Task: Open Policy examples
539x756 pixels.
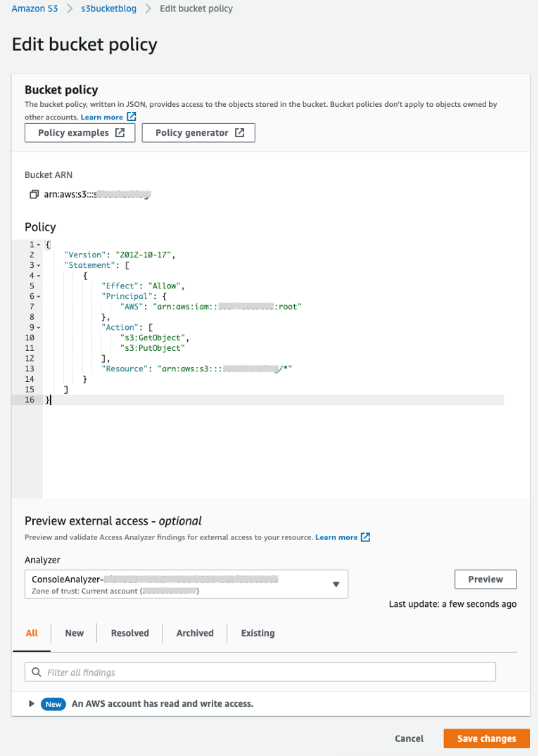Action: [80, 133]
